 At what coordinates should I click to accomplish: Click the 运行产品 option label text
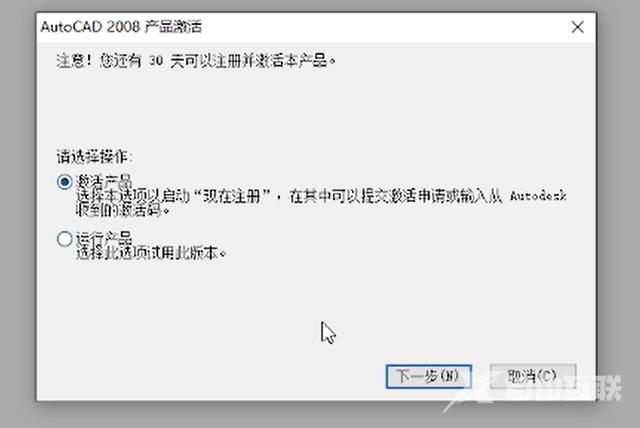104,238
